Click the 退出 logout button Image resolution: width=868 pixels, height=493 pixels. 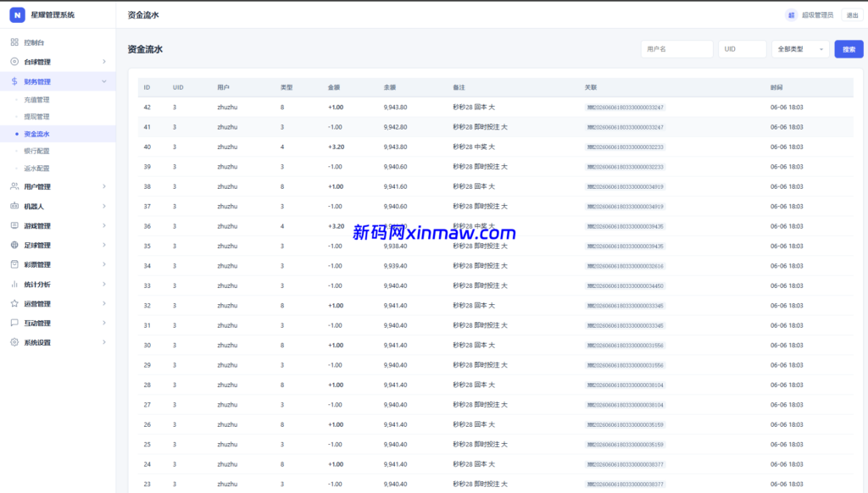coord(852,15)
